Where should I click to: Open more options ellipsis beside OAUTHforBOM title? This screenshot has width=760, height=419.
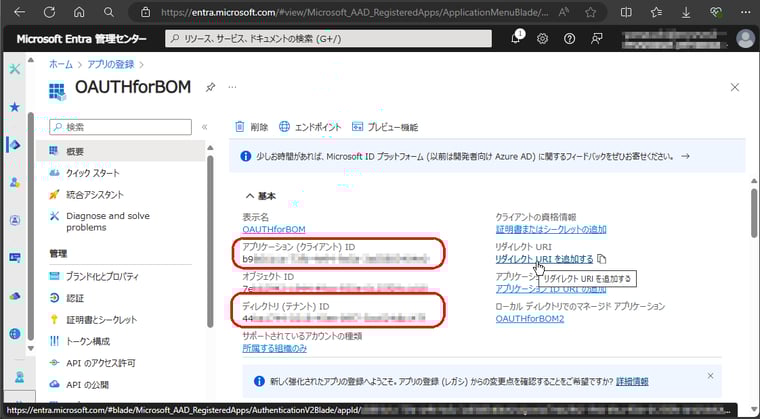[x=232, y=87]
